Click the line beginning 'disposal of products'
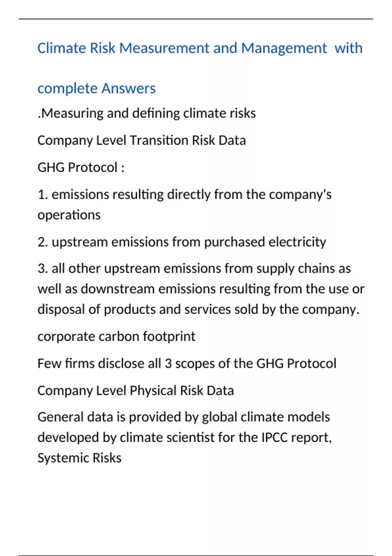Viewport: 392px width, 556px height. pyautogui.click(x=198, y=309)
